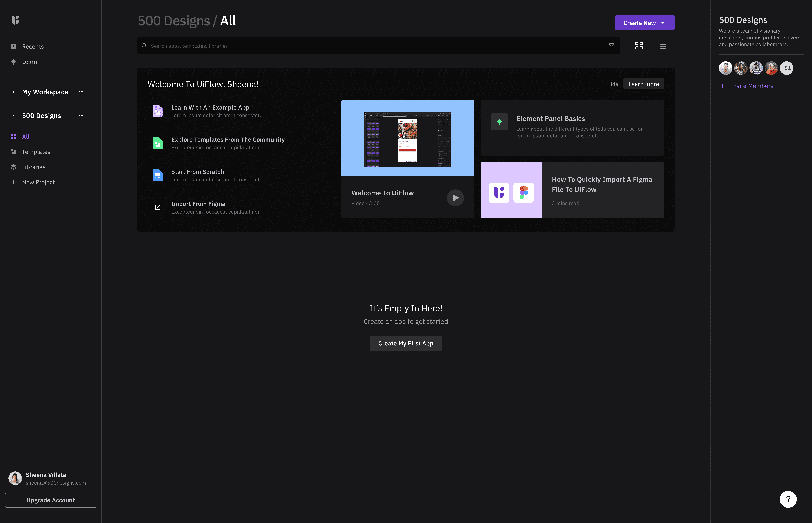Viewport: 812px width, 523px height.
Task: Switch to list view layout
Action: click(662, 46)
